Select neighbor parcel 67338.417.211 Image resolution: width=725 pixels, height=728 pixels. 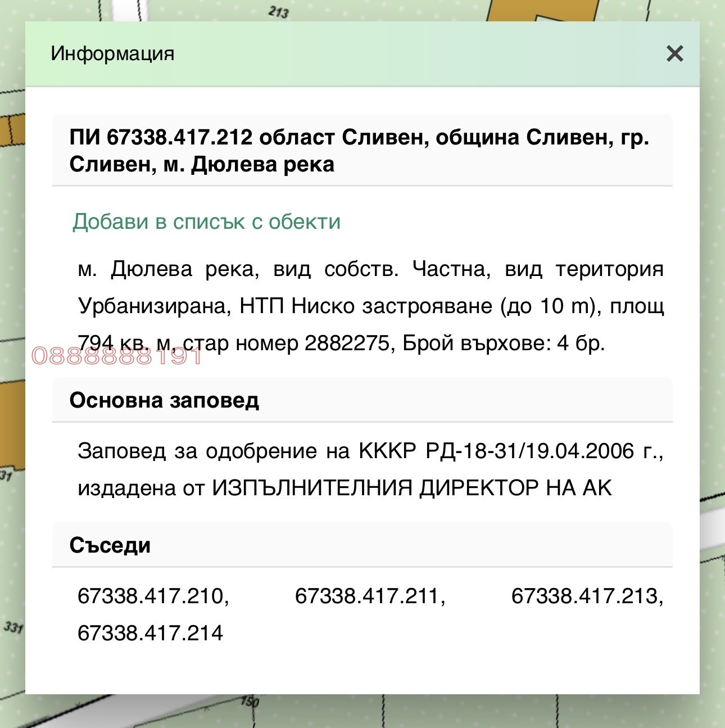point(371,595)
